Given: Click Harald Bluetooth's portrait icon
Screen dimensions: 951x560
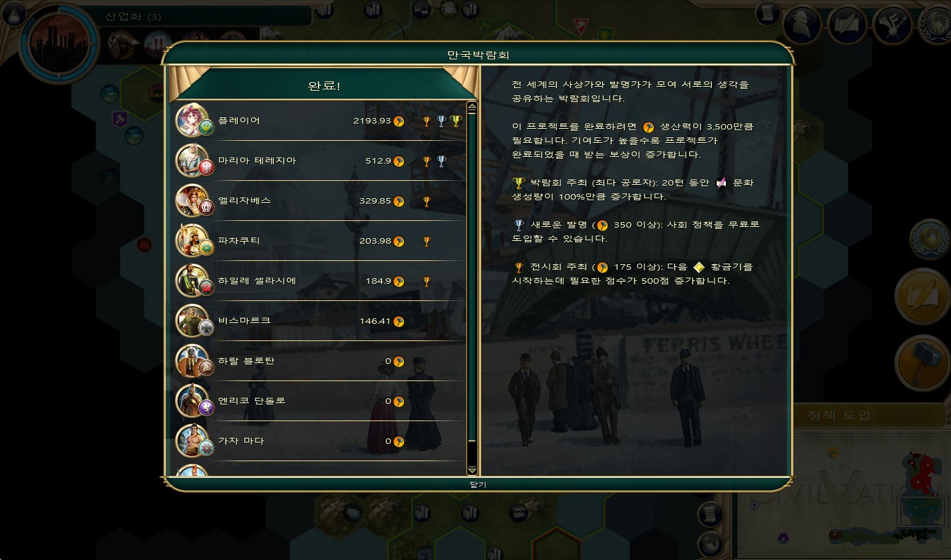Looking at the screenshot, I should pos(193,361).
